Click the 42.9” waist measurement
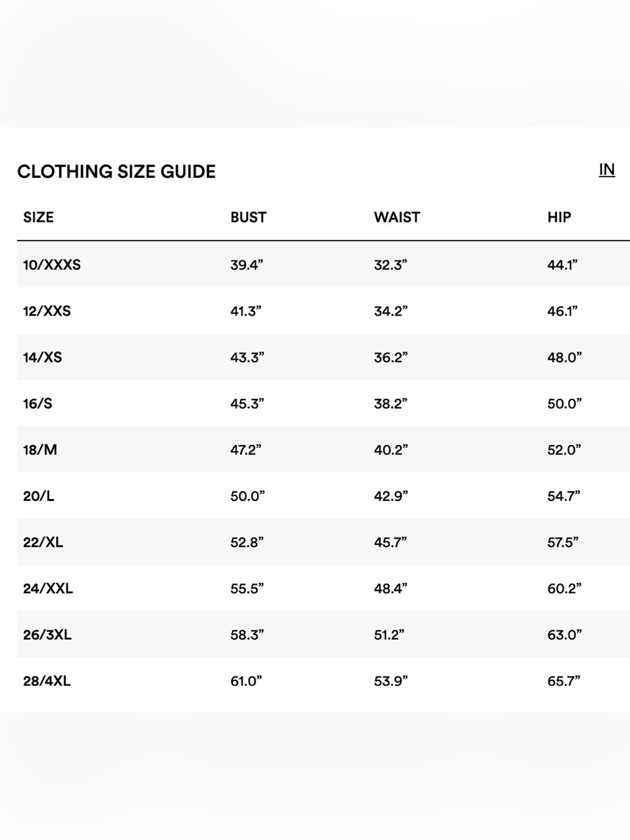Image resolution: width=630 pixels, height=840 pixels. click(x=391, y=496)
